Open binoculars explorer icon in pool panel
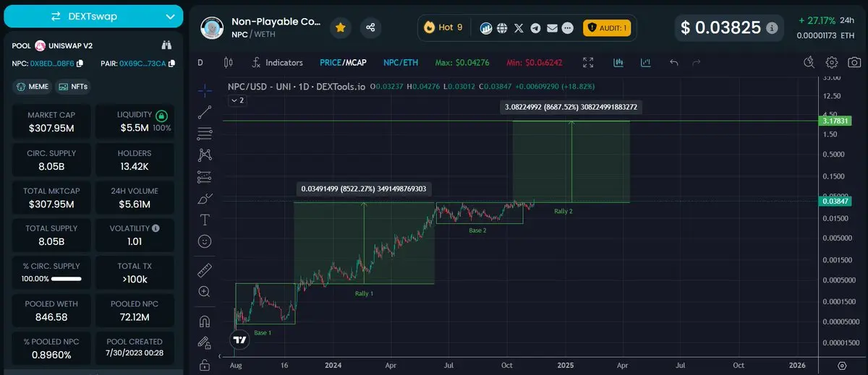Screen dimensions: 868x375 pos(166,45)
